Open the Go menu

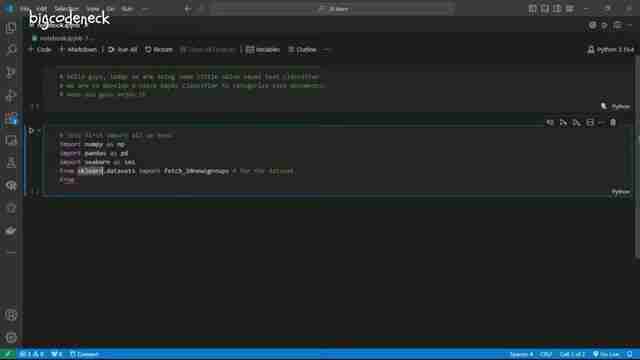pyautogui.click(x=111, y=9)
